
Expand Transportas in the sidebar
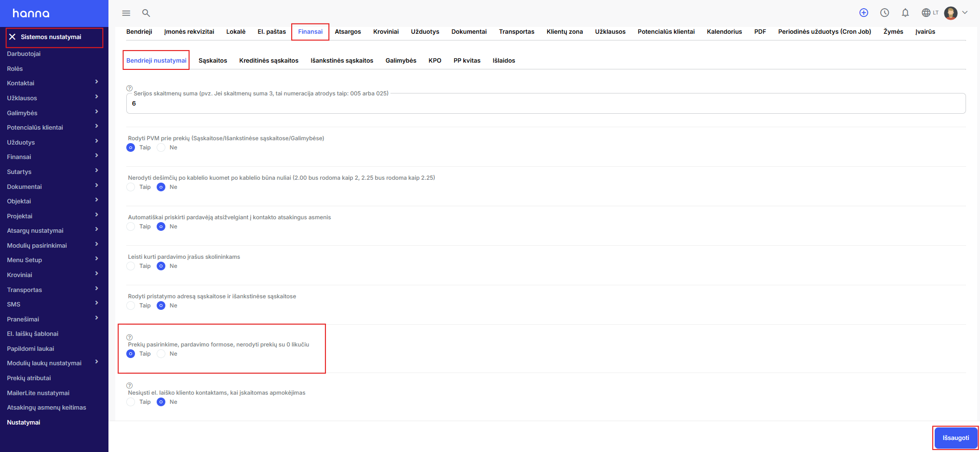click(x=97, y=289)
